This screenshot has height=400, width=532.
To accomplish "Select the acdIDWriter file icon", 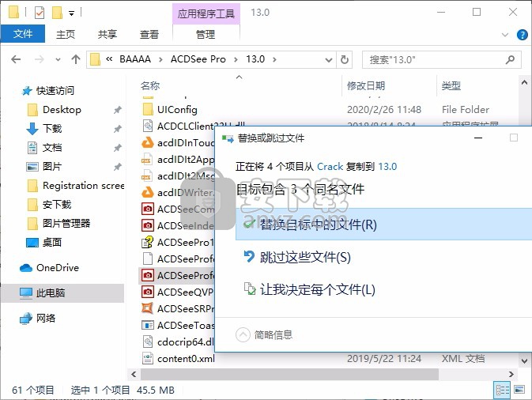I will (148, 192).
